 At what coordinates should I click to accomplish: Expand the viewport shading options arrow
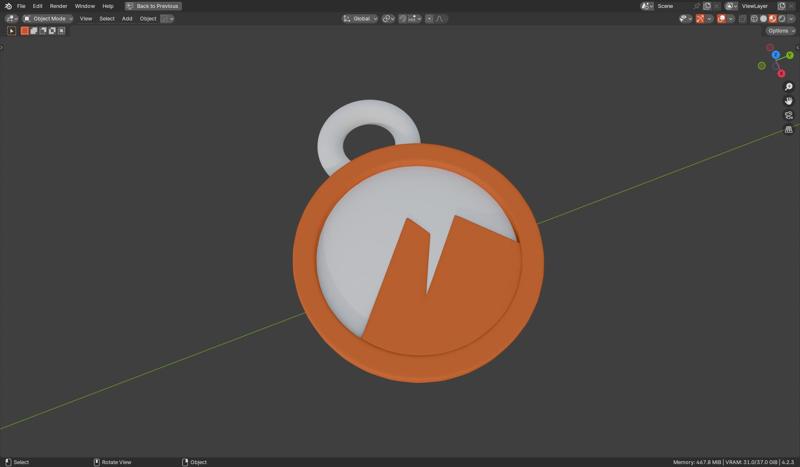point(791,18)
